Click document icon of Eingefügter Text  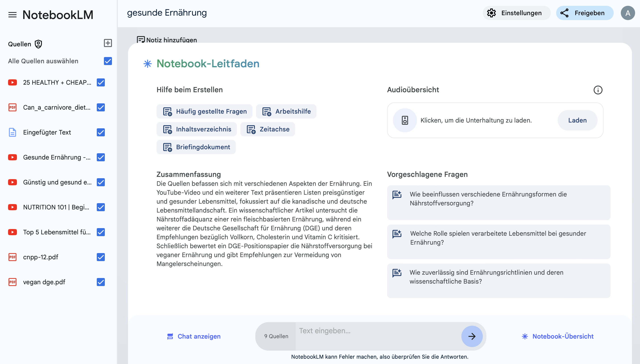click(12, 133)
